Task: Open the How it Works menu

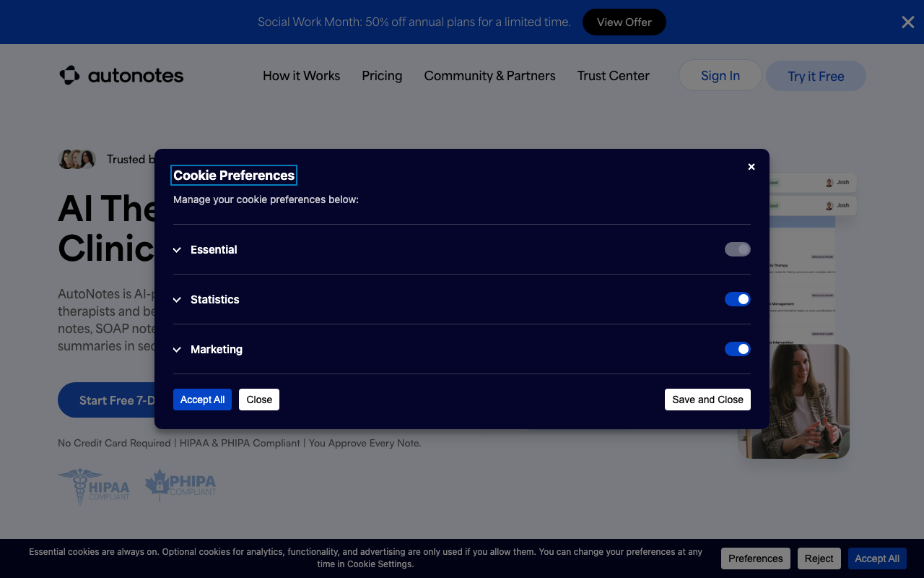Action: pos(301,76)
